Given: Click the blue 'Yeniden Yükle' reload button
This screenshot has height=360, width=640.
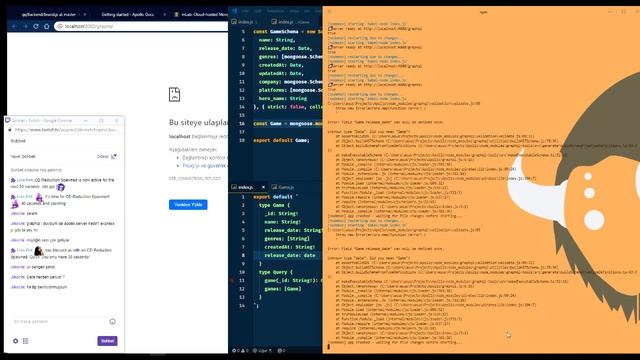Looking at the screenshot, I should pyautogui.click(x=188, y=204).
